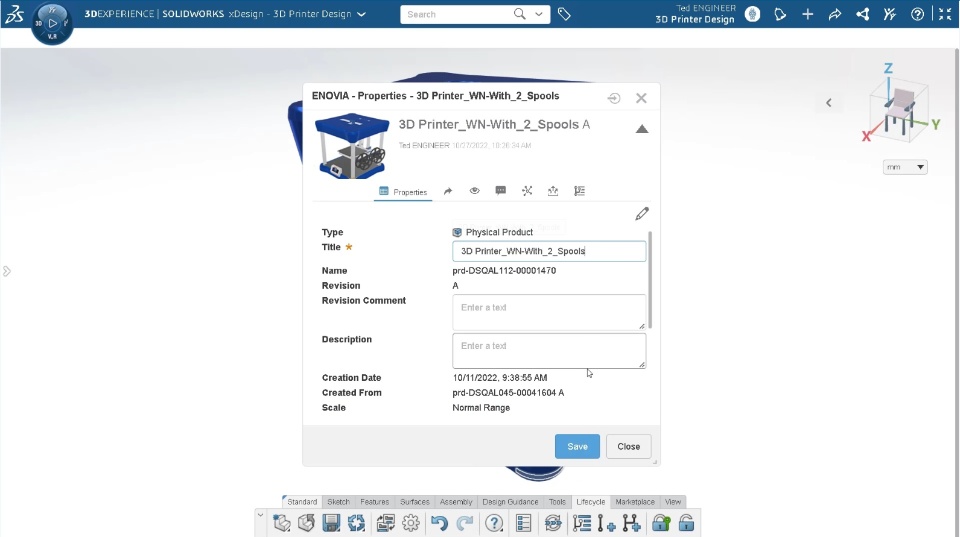The image size is (960, 537).
Task: Click the eye subscription icon in dialog
Action: [474, 191]
